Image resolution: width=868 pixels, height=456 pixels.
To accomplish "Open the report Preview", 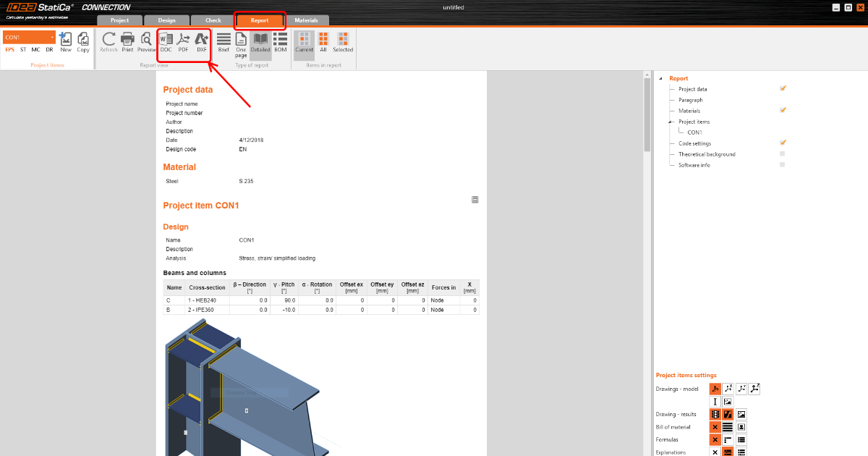I will pos(146,42).
